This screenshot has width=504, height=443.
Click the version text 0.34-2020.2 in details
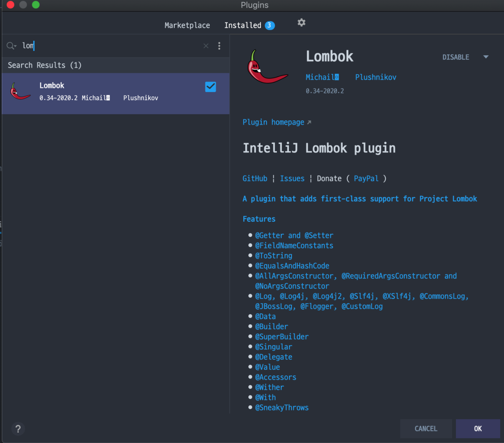tap(325, 91)
